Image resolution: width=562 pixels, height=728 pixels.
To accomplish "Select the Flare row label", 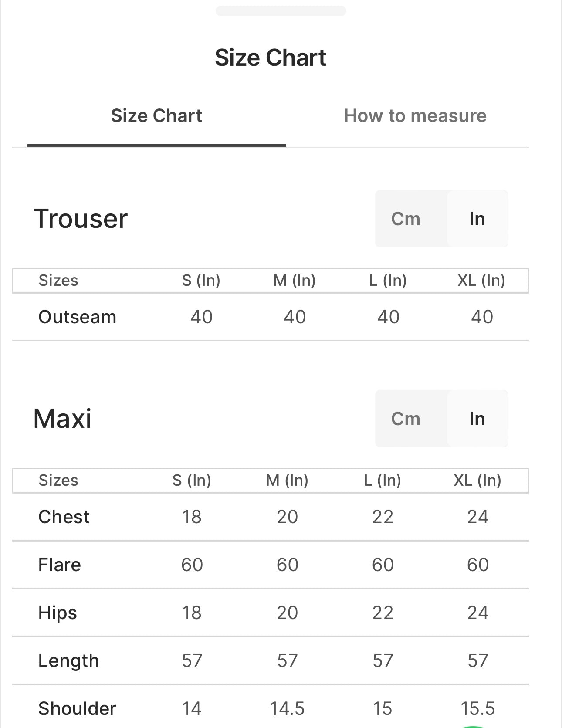I will click(x=60, y=565).
